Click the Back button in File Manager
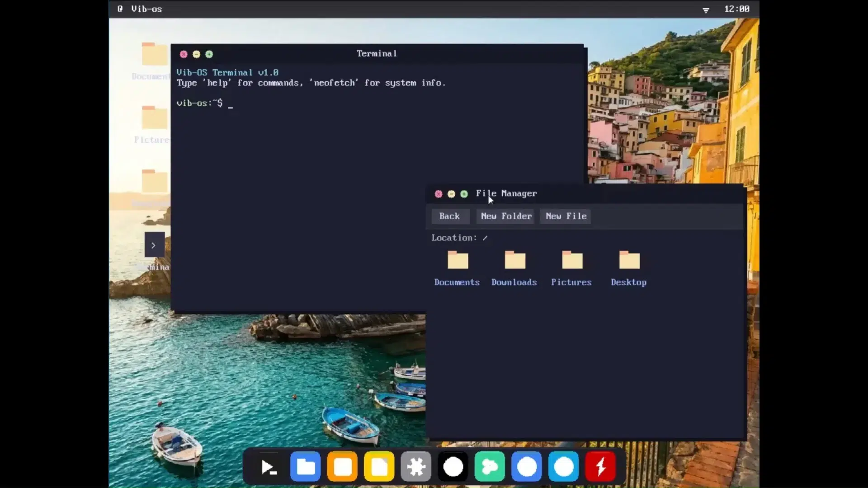868x488 pixels. pyautogui.click(x=450, y=216)
